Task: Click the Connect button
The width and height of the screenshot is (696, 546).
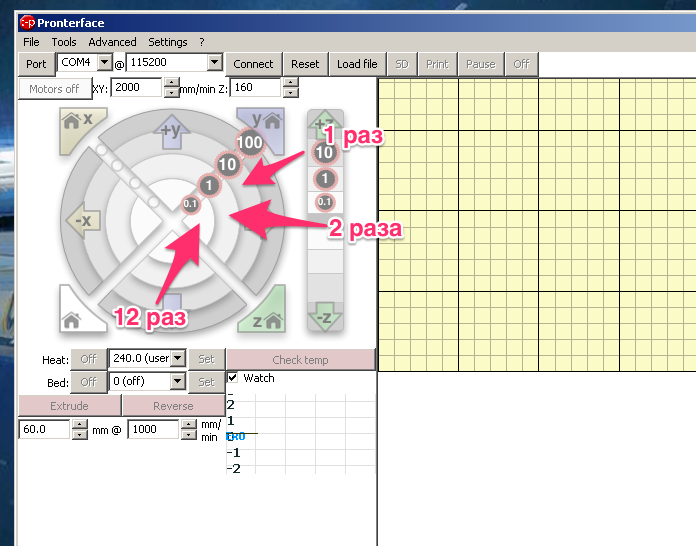Action: tap(253, 64)
